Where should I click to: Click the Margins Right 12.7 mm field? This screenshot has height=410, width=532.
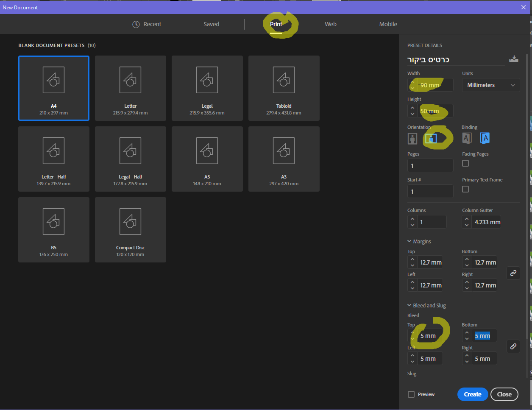(485, 285)
